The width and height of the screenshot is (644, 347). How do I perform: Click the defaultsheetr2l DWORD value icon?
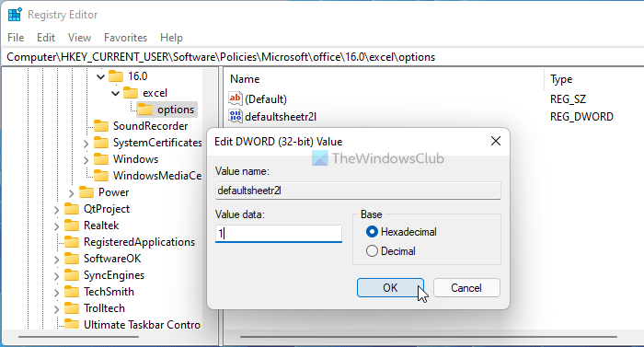point(236,116)
